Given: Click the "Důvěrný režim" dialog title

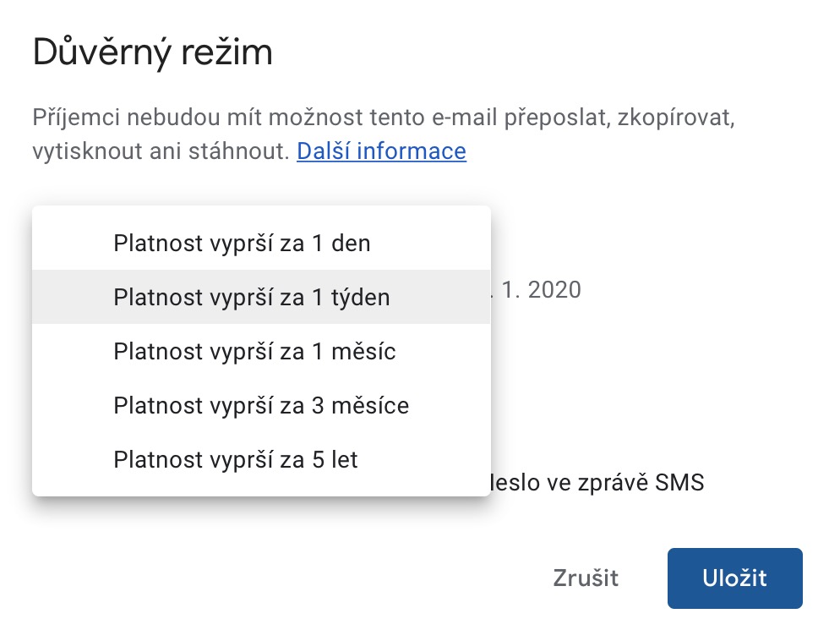Looking at the screenshot, I should pyautogui.click(x=153, y=52).
